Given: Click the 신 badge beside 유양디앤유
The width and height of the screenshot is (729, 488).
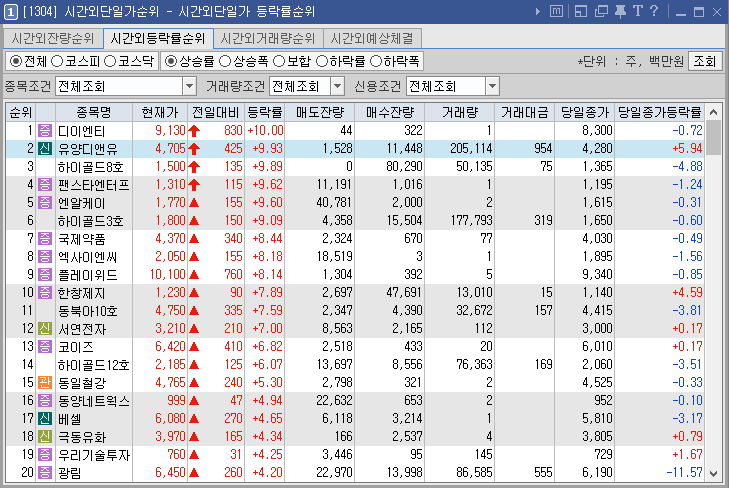Looking at the screenshot, I should click(45, 149).
